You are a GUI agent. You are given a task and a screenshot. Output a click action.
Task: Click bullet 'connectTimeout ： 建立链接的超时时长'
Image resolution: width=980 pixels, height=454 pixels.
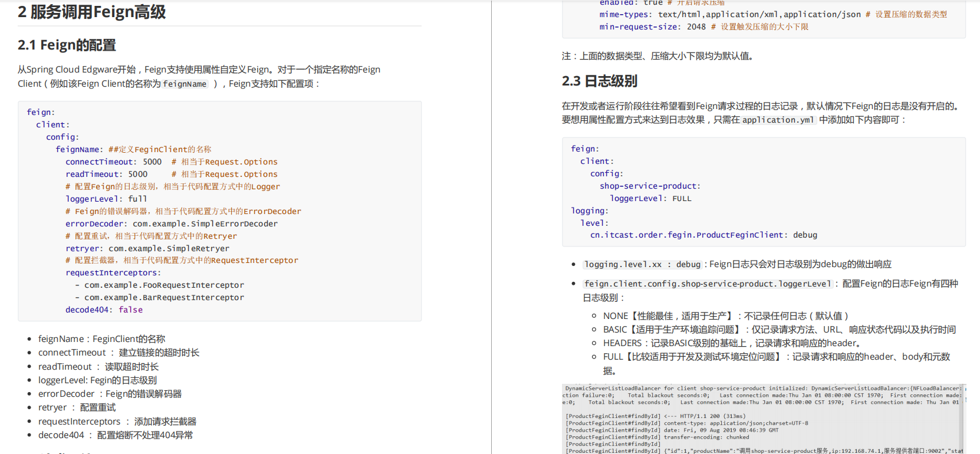[x=119, y=353]
